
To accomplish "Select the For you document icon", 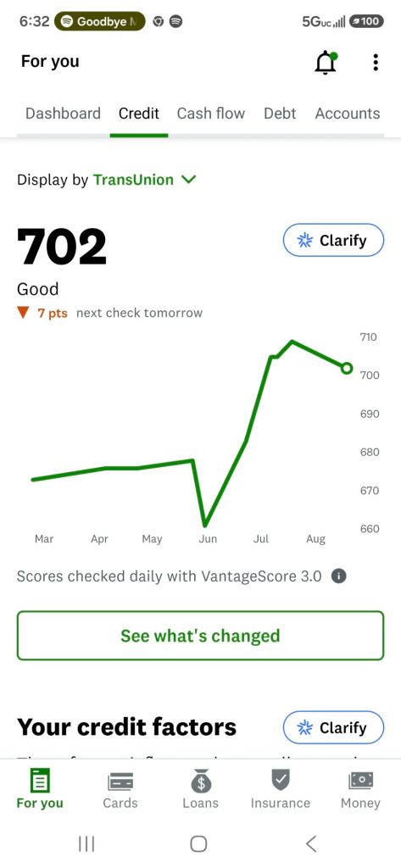I will coord(40,781).
